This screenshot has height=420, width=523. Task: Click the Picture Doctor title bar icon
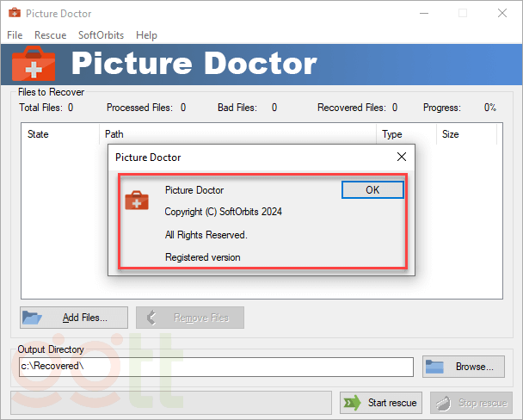coord(15,14)
